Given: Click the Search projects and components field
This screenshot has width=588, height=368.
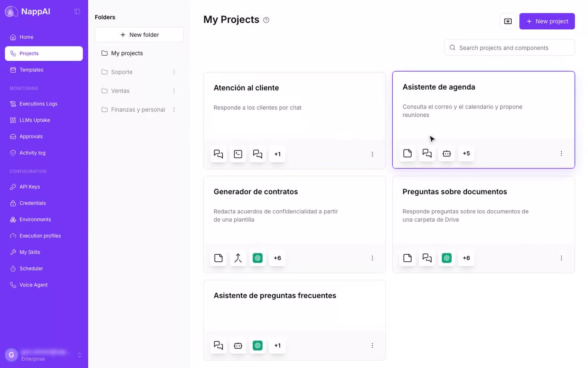Looking at the screenshot, I should click(x=509, y=48).
